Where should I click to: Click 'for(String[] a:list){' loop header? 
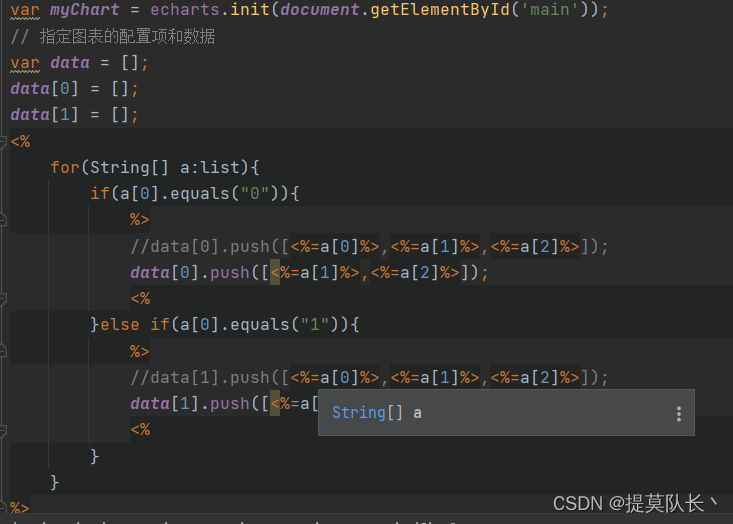tap(155, 167)
